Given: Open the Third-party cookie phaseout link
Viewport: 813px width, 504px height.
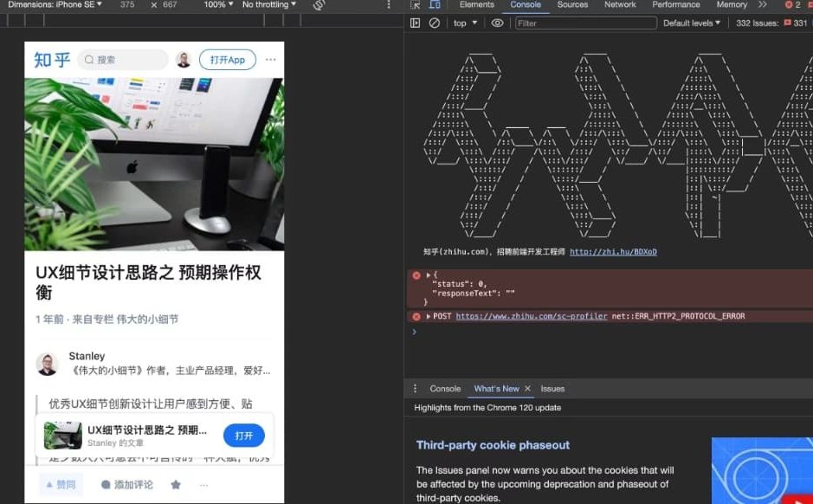Looking at the screenshot, I should (x=493, y=445).
